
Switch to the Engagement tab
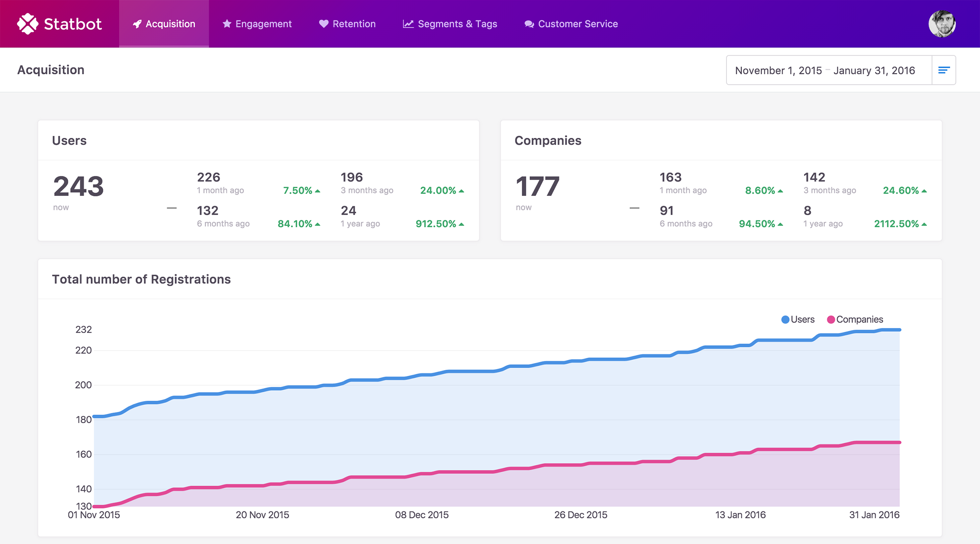263,24
